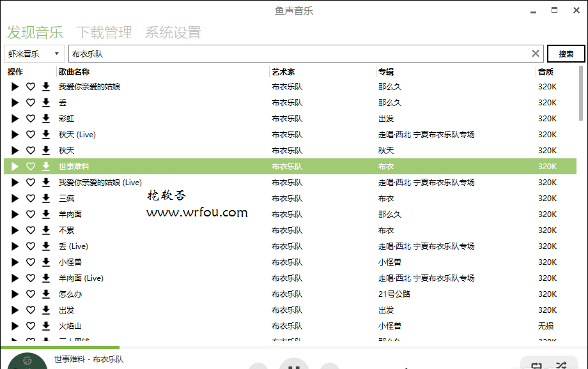This screenshot has height=369, width=588.
Task: Download the song 彩虹
Action: (x=46, y=119)
